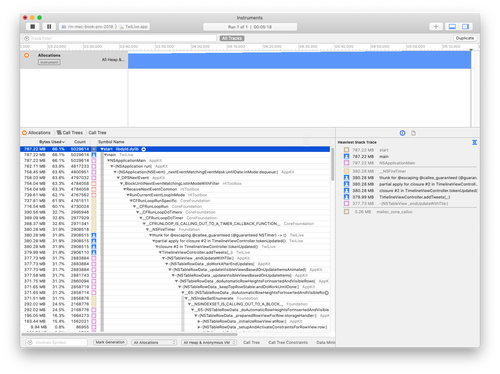Click the Allocations instrument icon in track
This screenshot has height=374, width=500.
[27, 55]
